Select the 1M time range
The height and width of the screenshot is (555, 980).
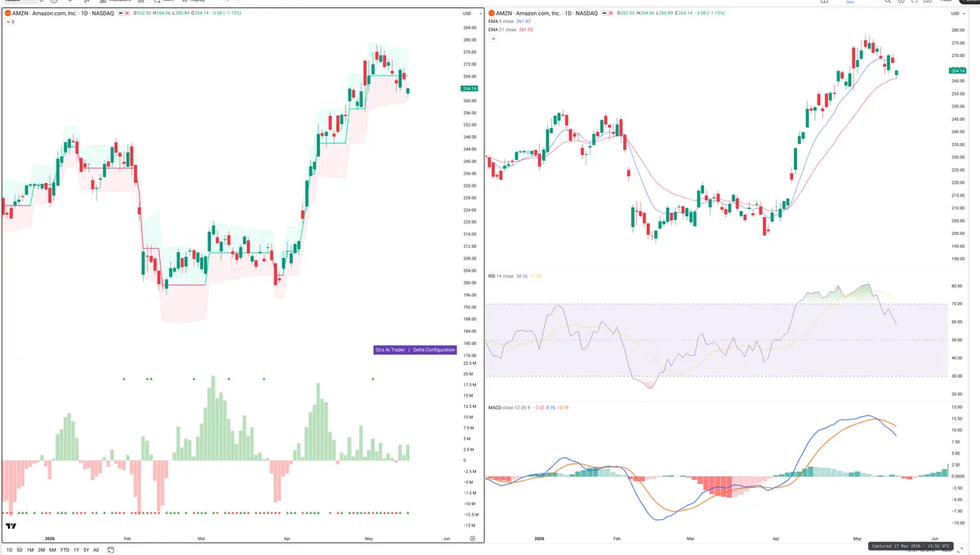pyautogui.click(x=30, y=550)
